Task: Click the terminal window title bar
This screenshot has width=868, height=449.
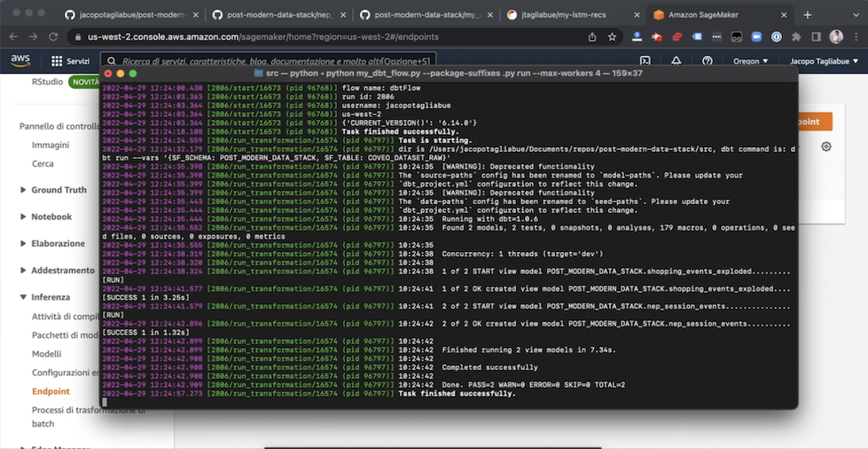Action: 449,73
